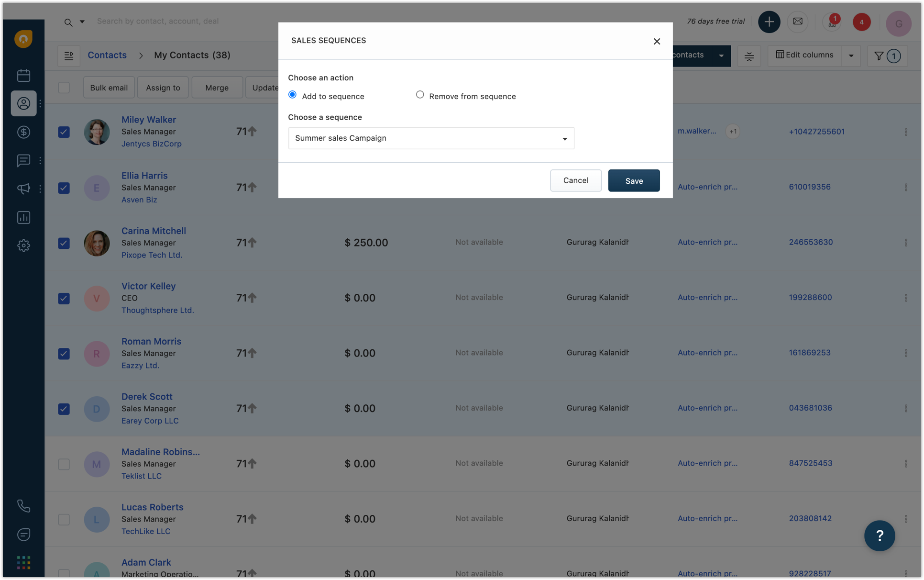Go to Contacts breadcrumb link

click(x=107, y=55)
